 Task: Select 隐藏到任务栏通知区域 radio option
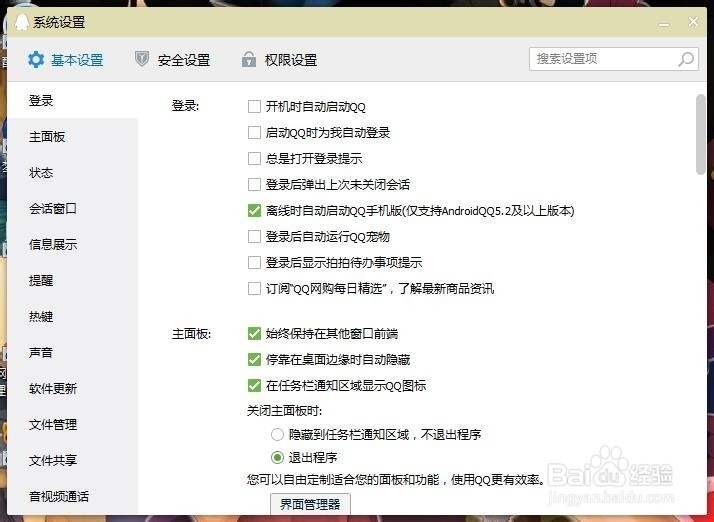pyautogui.click(x=277, y=435)
